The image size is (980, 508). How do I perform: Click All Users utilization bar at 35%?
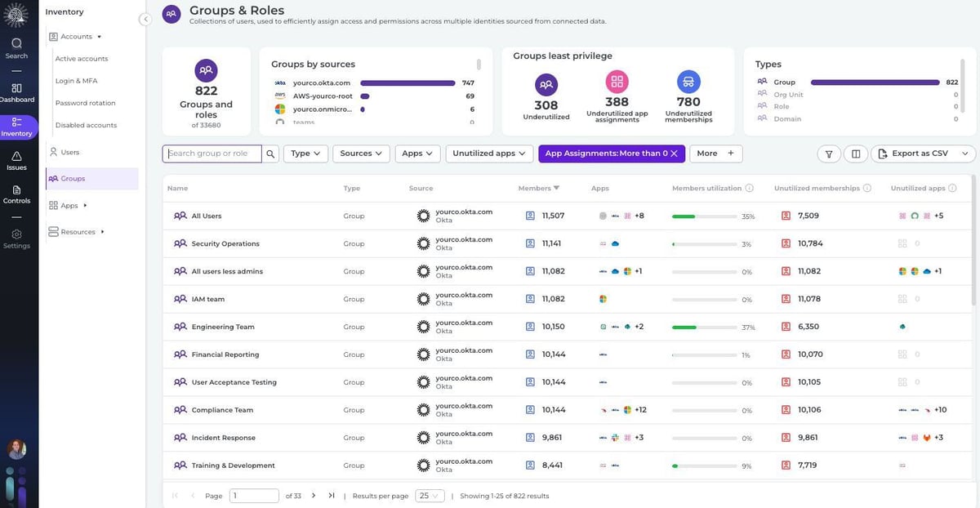pos(704,216)
